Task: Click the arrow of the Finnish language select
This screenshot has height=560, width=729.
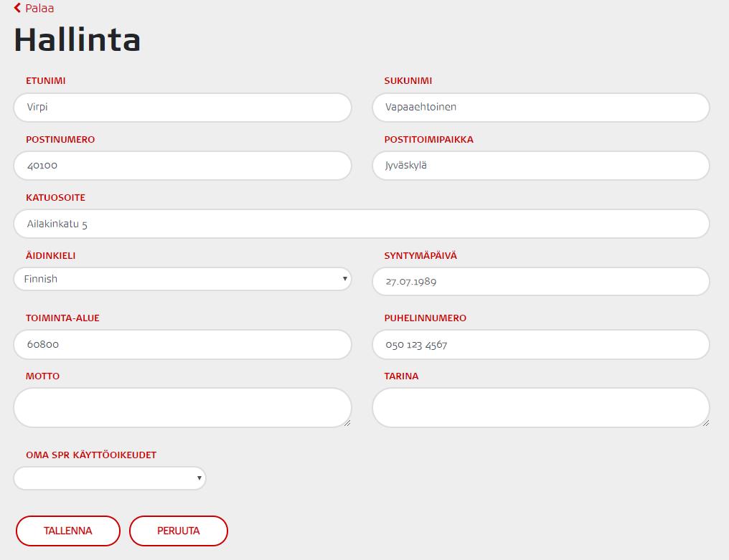Action: [x=344, y=279]
